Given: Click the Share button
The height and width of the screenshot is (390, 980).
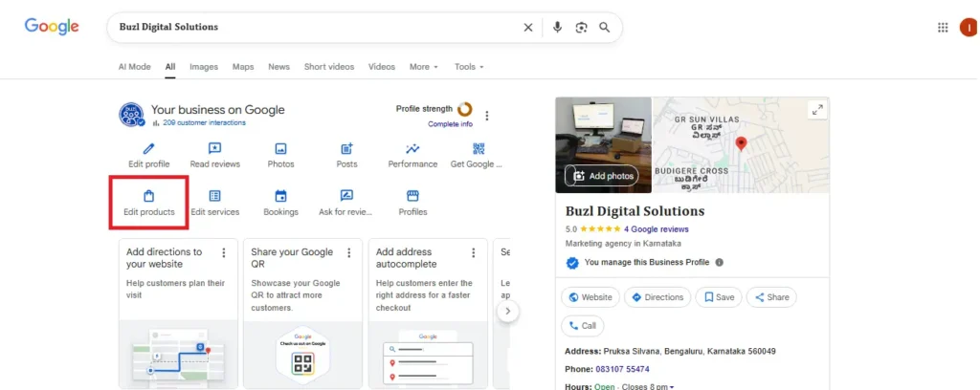Looking at the screenshot, I should point(771,297).
